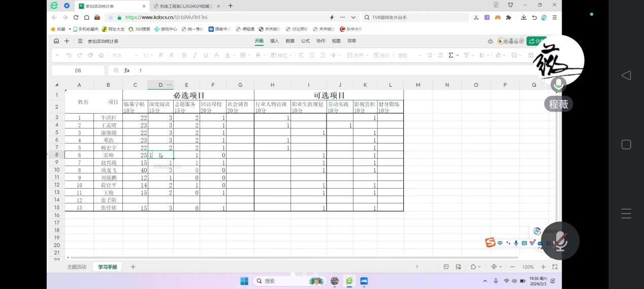
Task: Click the AutoSum sigma icon
Action: pyautogui.click(x=450, y=55)
